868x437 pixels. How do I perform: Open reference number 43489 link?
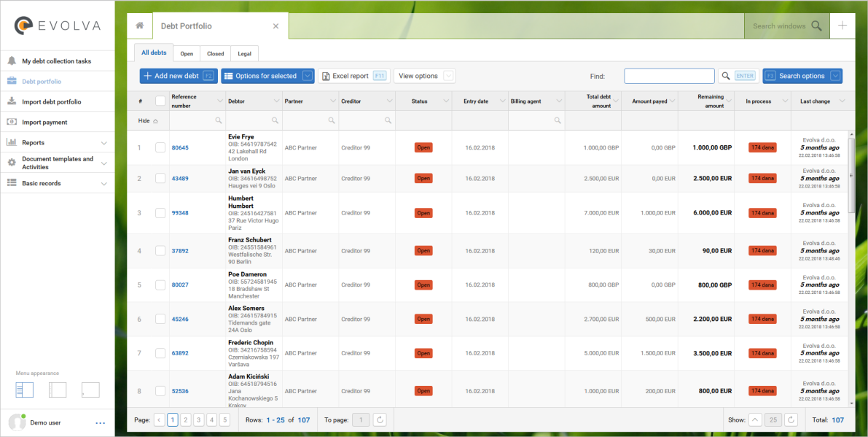[180, 178]
